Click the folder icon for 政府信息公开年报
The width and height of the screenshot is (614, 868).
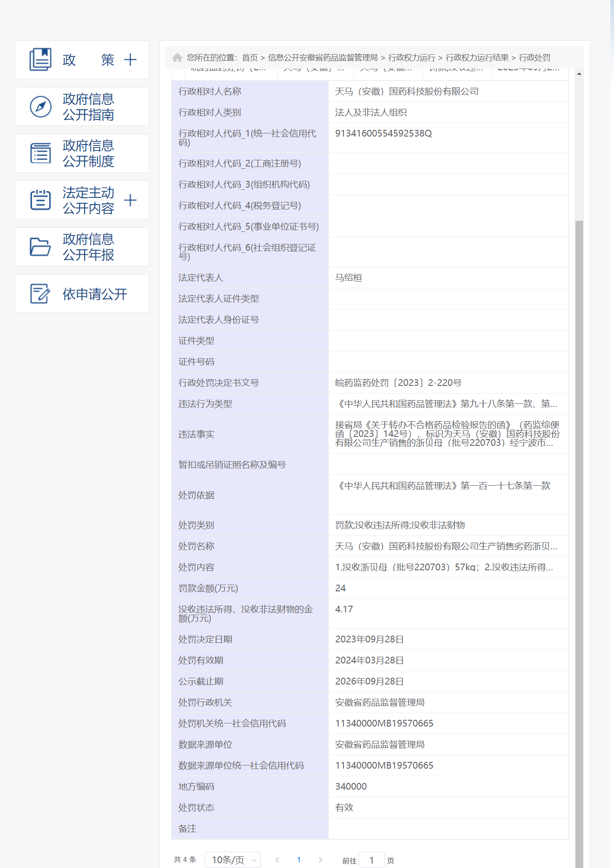point(40,247)
